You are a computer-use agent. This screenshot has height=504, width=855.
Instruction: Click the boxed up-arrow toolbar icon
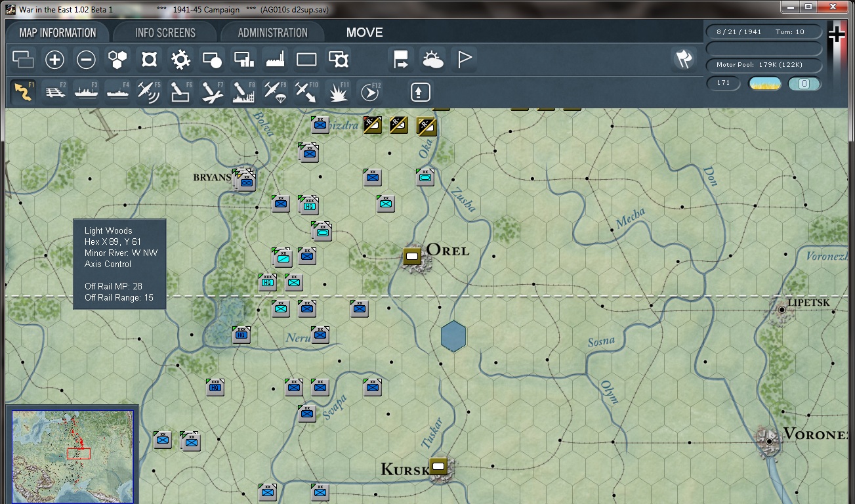[x=421, y=92]
